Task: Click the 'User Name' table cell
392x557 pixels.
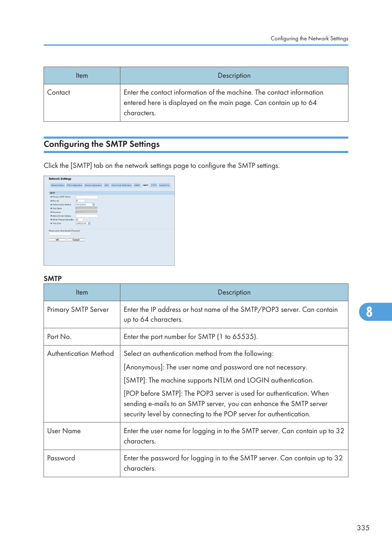Action: [x=82, y=436]
